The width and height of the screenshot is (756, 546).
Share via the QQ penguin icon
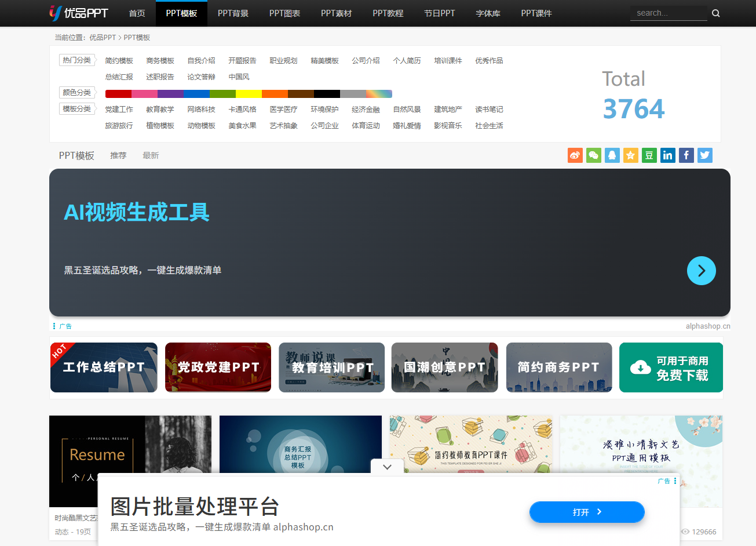(x=612, y=155)
